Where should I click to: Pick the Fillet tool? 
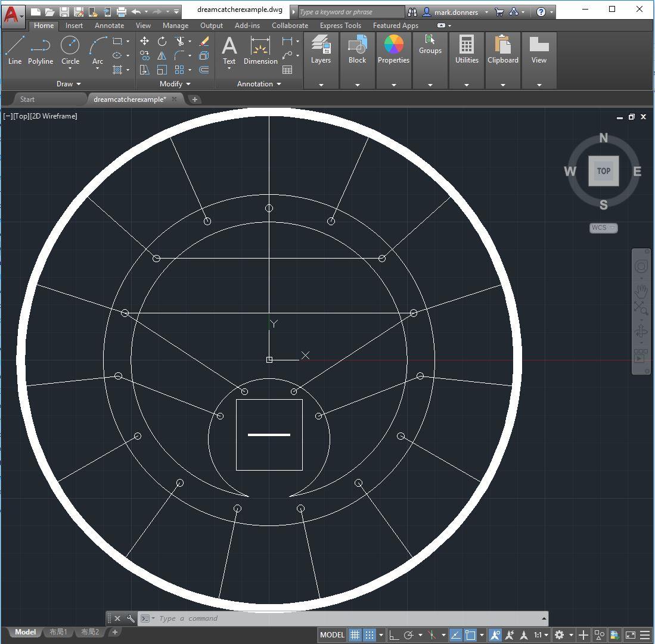[x=179, y=55]
